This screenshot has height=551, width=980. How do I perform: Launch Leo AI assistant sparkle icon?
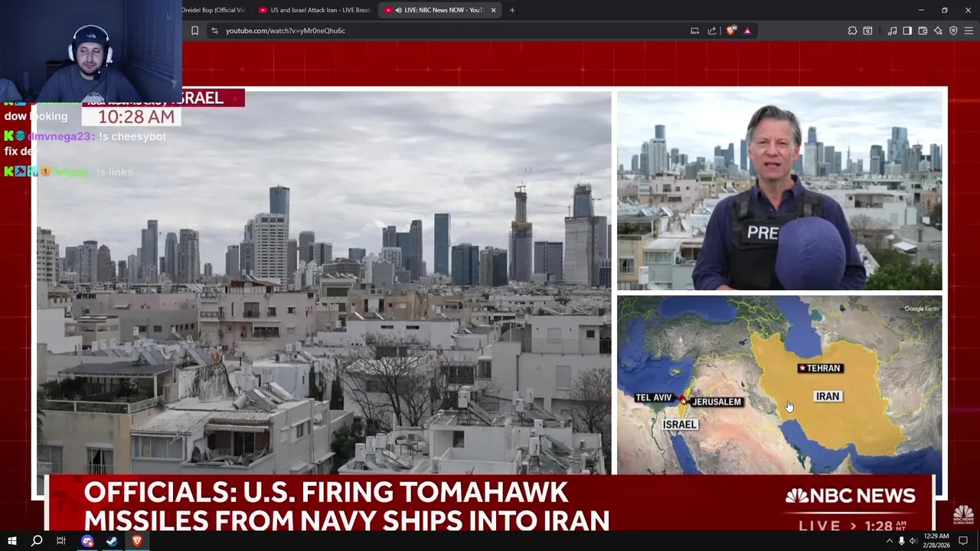point(938,31)
